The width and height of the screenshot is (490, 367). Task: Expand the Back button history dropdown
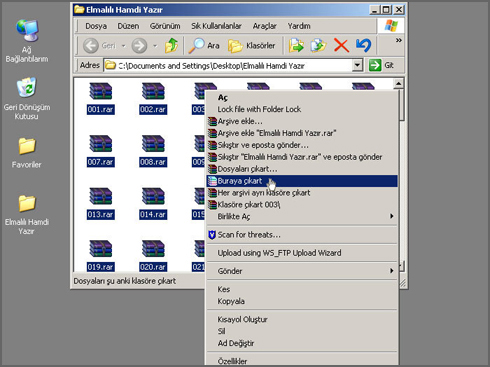click(124, 46)
